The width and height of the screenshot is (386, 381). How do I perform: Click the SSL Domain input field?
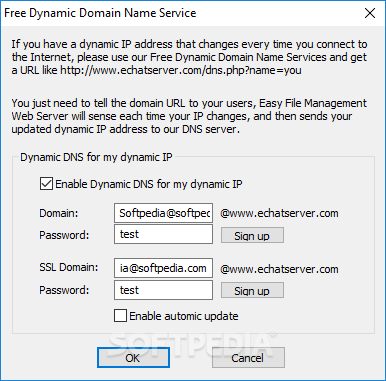(x=163, y=268)
